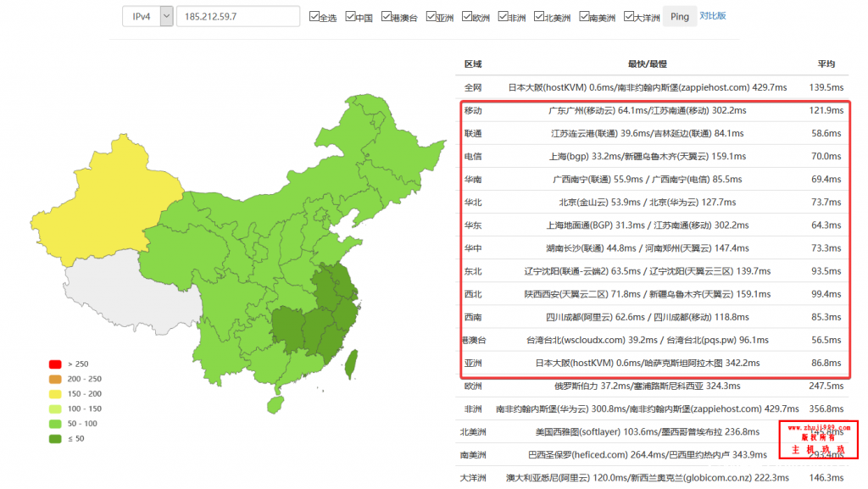The height and width of the screenshot is (489, 868).
Task: Click the yellow 150-200 legend swatch
Action: (56, 394)
